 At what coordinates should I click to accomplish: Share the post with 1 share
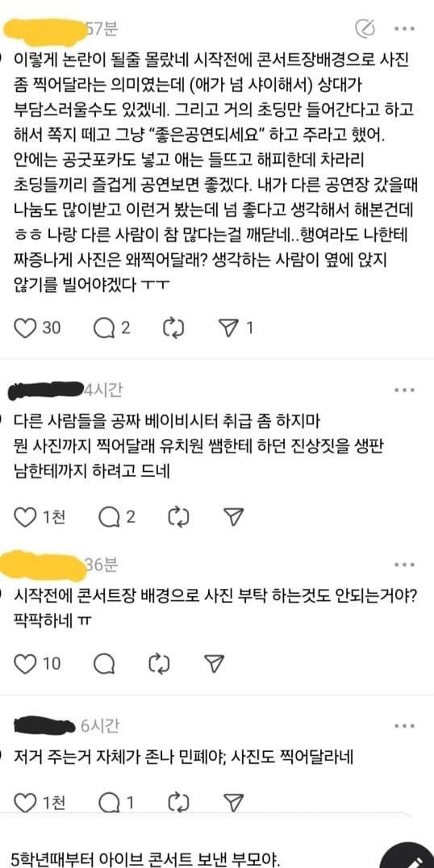228,328
